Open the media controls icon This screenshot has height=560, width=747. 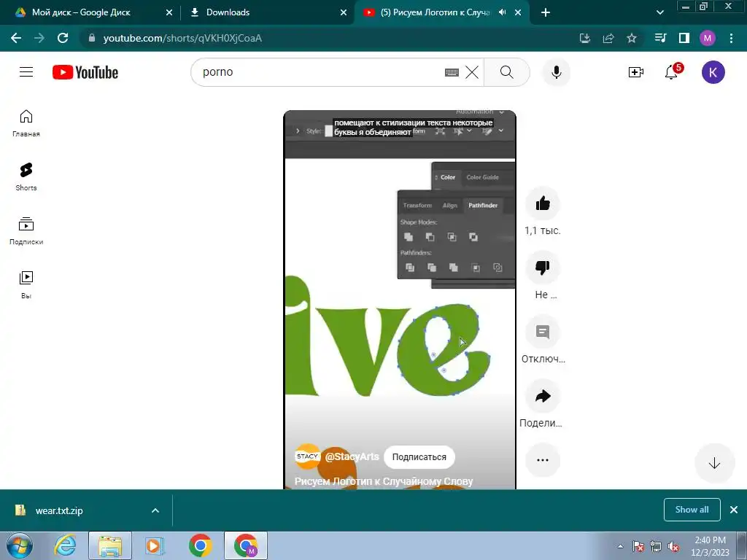click(x=660, y=38)
